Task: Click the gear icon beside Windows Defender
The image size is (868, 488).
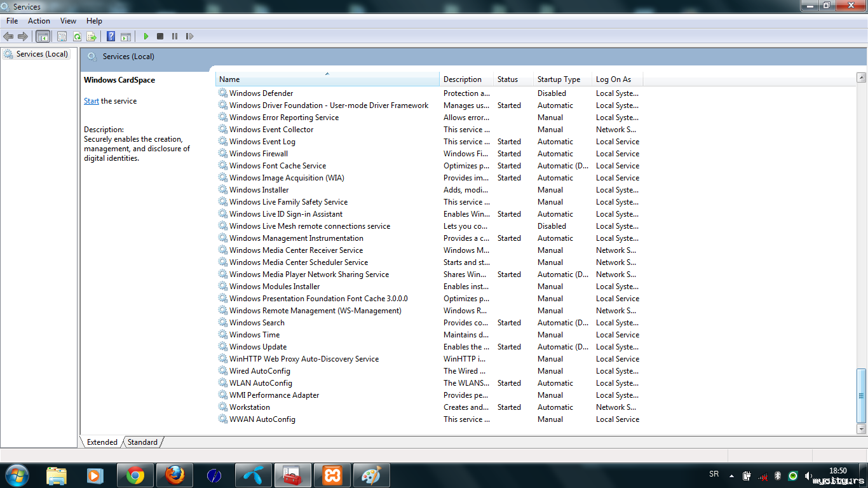Action: point(223,93)
